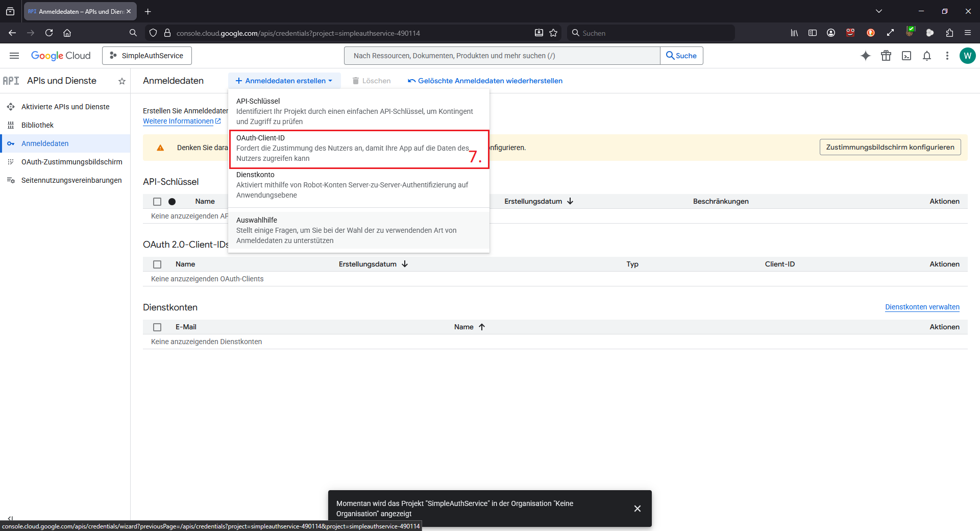Click the Suche button
Image resolution: width=980 pixels, height=531 pixels.
click(681, 56)
